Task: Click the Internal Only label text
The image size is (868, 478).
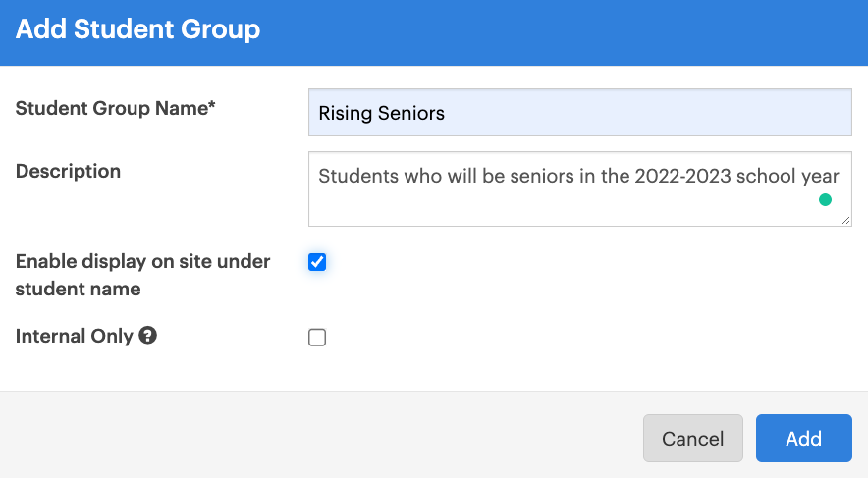Action: click(x=75, y=336)
